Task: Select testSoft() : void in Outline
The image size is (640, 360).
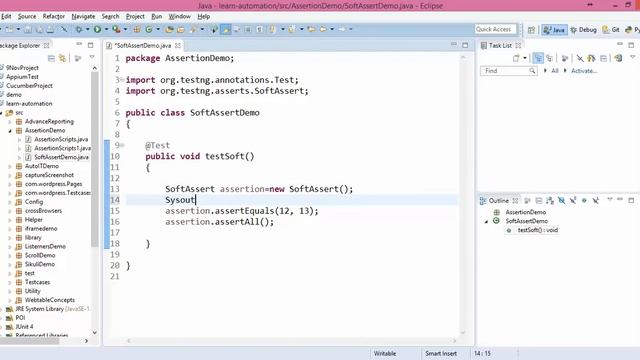Action: 537,230
